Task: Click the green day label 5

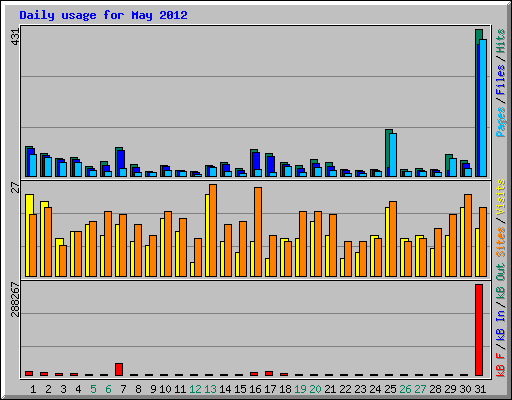Action: click(x=93, y=389)
